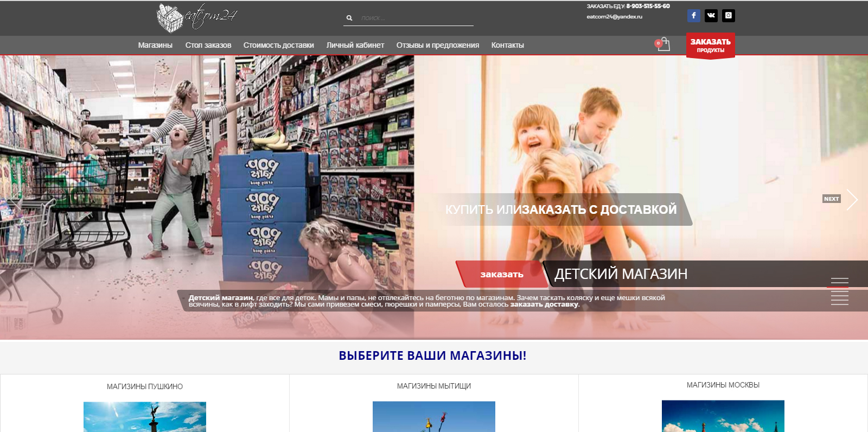Open Отзывы и предложения page
This screenshot has width=868, height=432.
pyautogui.click(x=438, y=45)
